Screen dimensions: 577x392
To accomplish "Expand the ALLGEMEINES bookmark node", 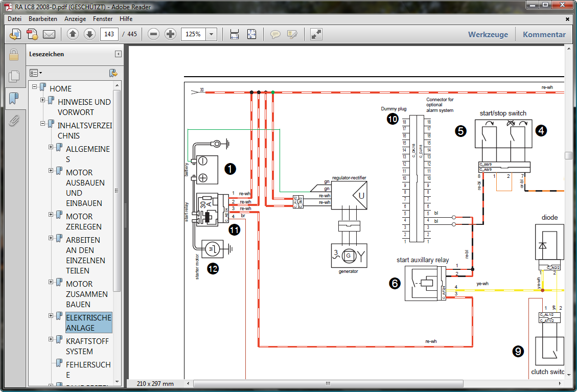I will 51,147.
